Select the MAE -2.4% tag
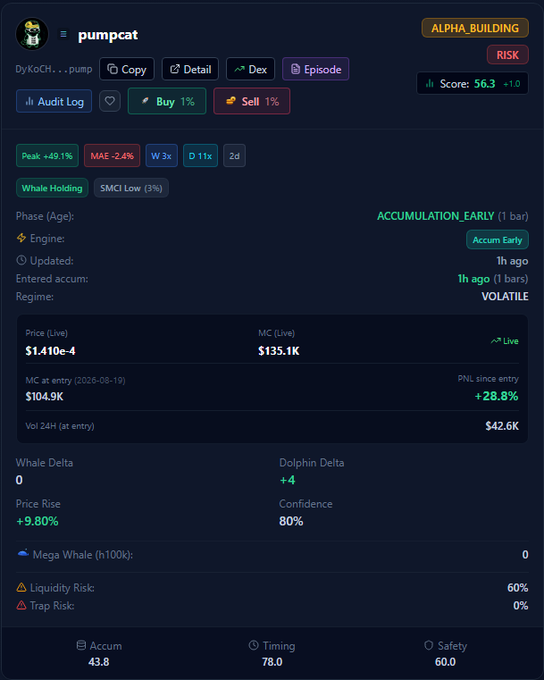This screenshot has width=544, height=680. tap(112, 156)
